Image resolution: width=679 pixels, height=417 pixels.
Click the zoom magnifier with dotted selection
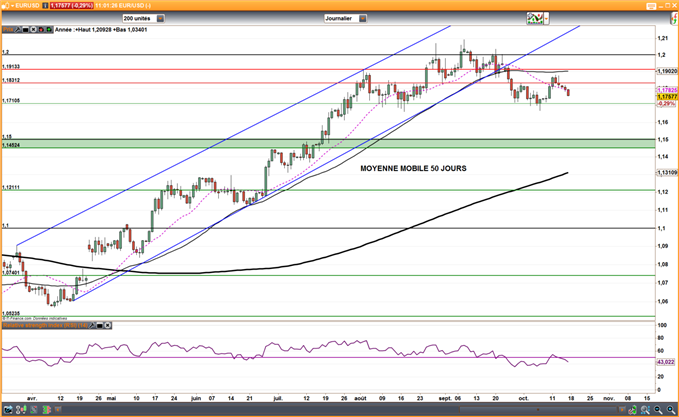tap(645, 409)
